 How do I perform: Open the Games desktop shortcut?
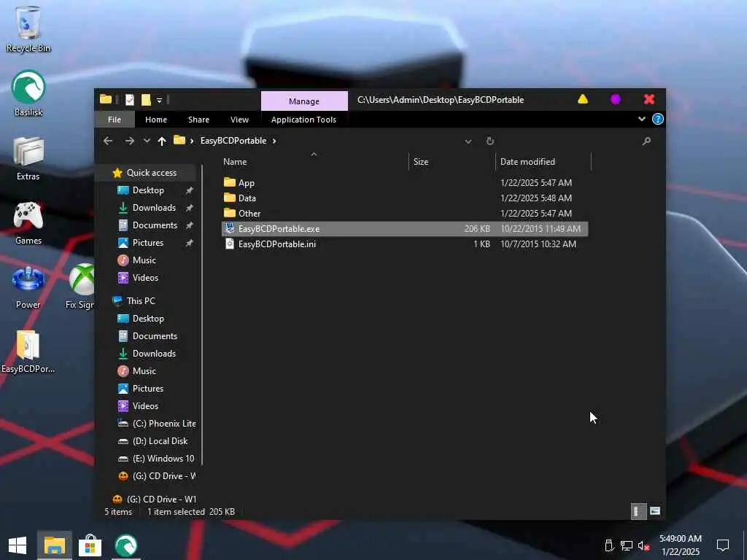[28, 223]
